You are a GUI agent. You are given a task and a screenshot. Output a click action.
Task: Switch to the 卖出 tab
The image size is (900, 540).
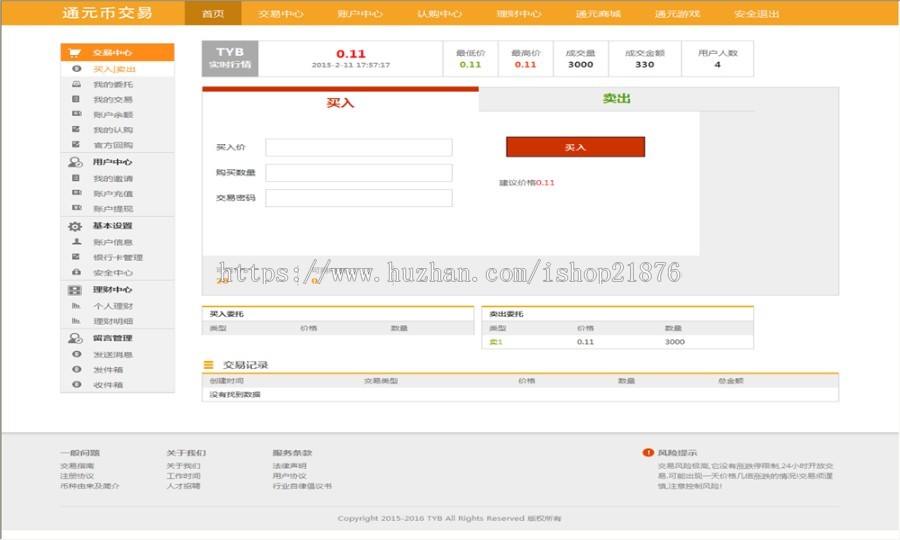coord(617,99)
